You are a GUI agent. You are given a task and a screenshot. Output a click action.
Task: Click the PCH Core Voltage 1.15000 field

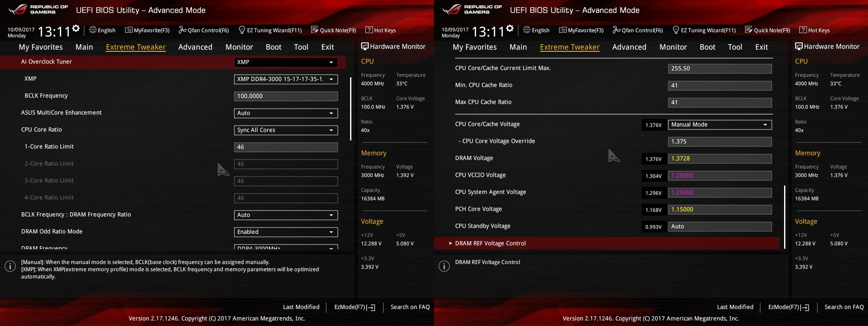pyautogui.click(x=720, y=209)
